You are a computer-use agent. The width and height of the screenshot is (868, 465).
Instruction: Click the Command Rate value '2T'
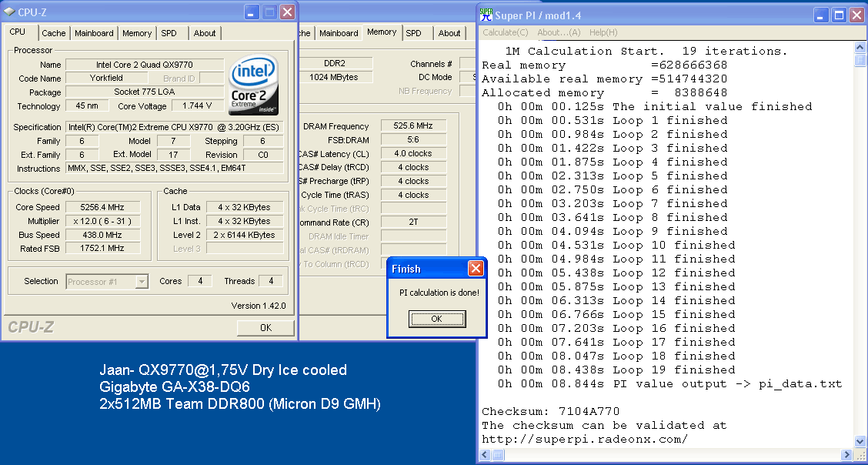413,222
